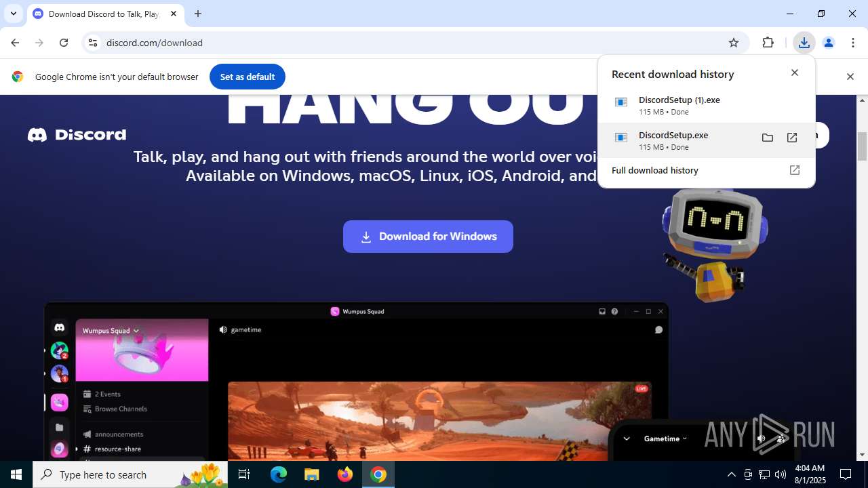Image resolution: width=868 pixels, height=488 pixels.
Task: Click the Discord home icon in preview
Action: (60, 327)
